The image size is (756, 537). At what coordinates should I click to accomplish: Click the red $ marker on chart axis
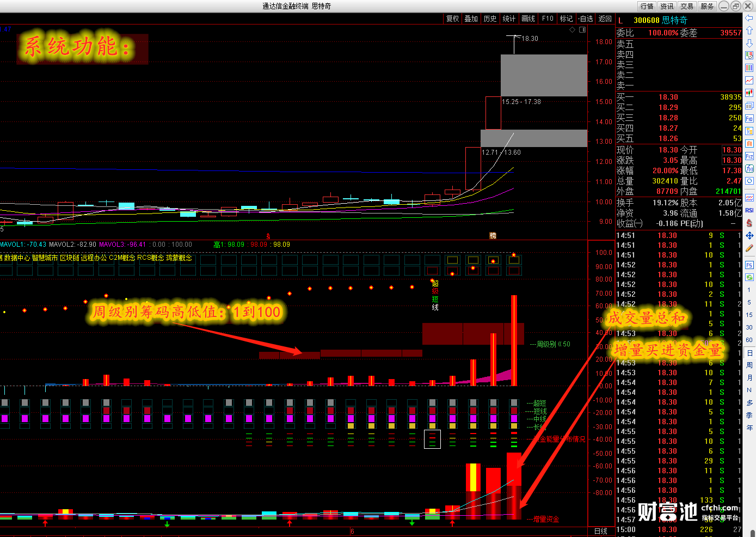click(268, 236)
